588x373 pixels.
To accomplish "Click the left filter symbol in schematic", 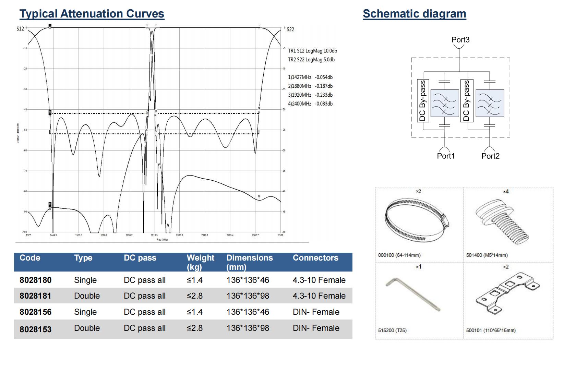I will tap(444, 103).
